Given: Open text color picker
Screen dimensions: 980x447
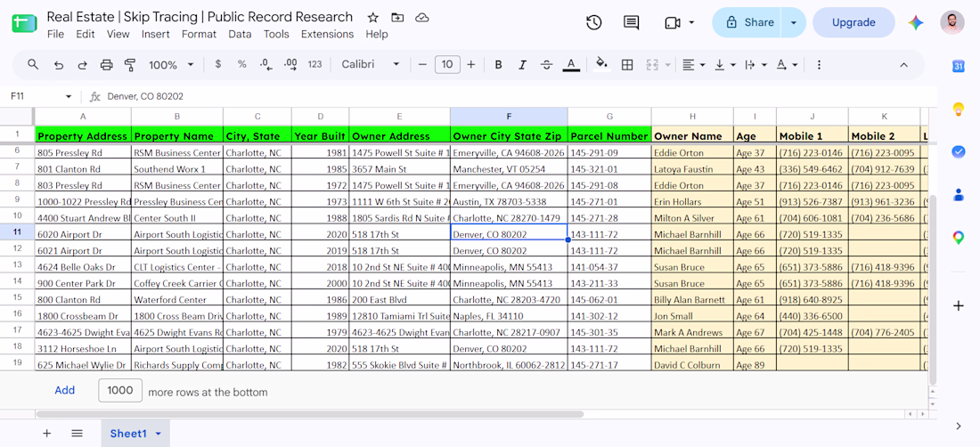Looking at the screenshot, I should [x=570, y=64].
